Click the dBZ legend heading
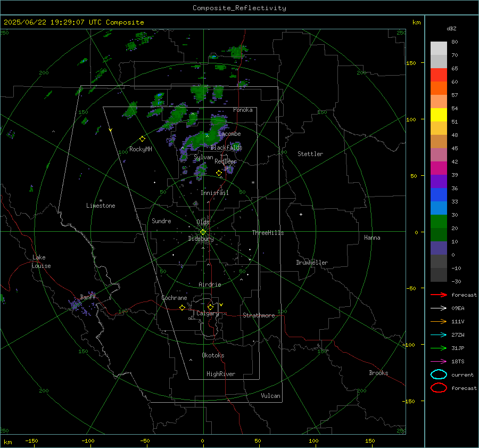479x448 pixels. tap(451, 28)
